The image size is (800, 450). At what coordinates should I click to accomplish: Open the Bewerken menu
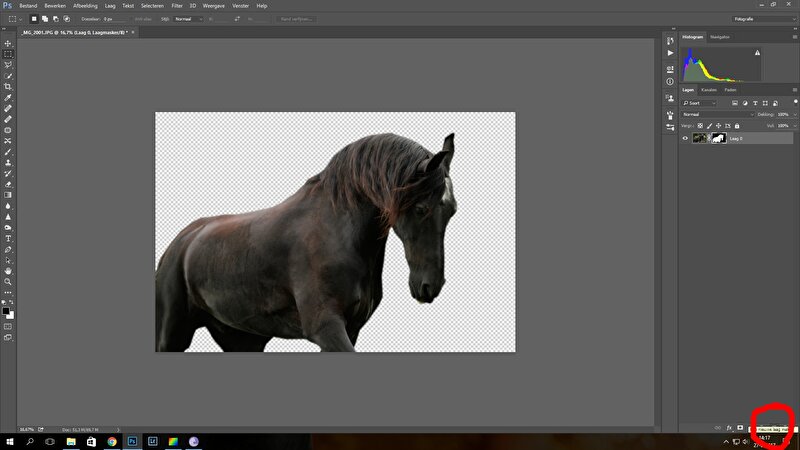click(55, 6)
